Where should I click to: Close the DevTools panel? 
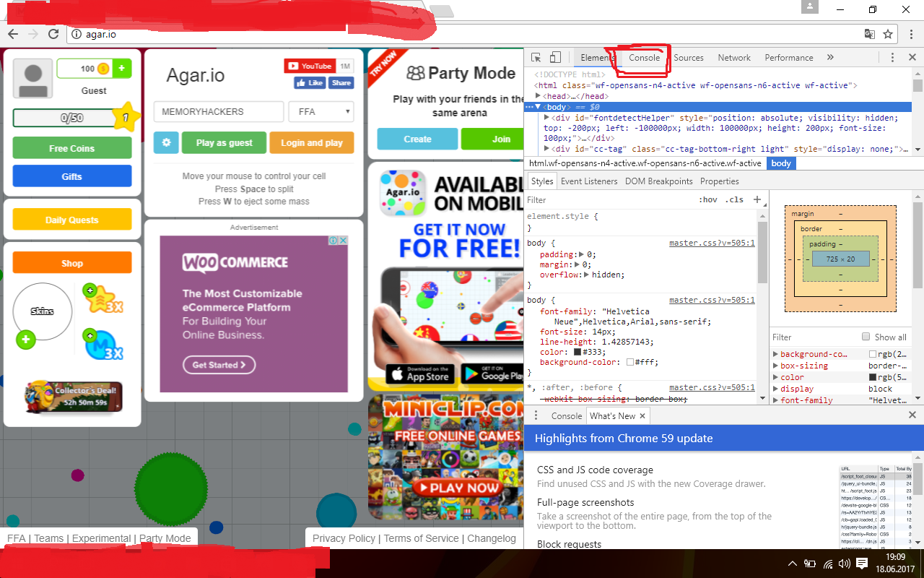[912, 58]
